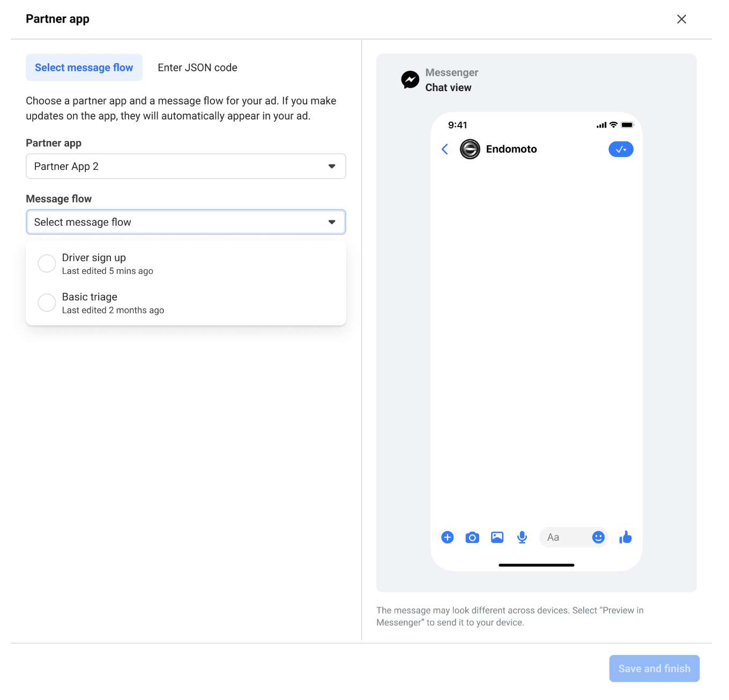The height and width of the screenshot is (700, 729).
Task: Switch to the Enter JSON code tab
Action: pos(197,68)
